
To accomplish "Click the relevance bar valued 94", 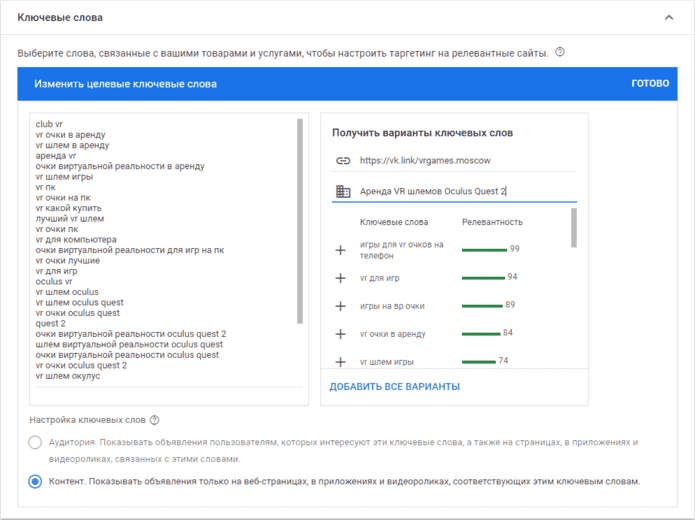I will (x=483, y=278).
